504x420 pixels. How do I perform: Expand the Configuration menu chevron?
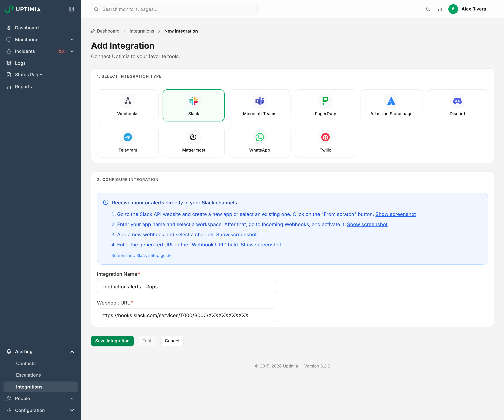(72, 410)
